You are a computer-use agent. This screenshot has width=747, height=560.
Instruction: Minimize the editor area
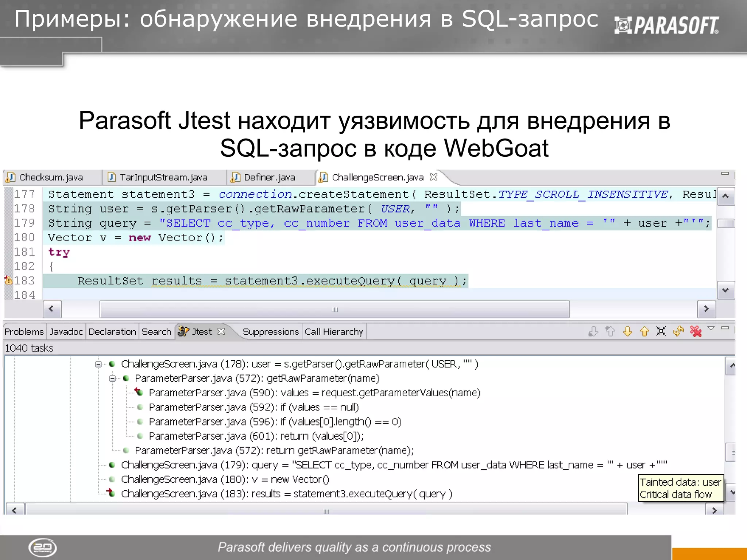coord(725,174)
